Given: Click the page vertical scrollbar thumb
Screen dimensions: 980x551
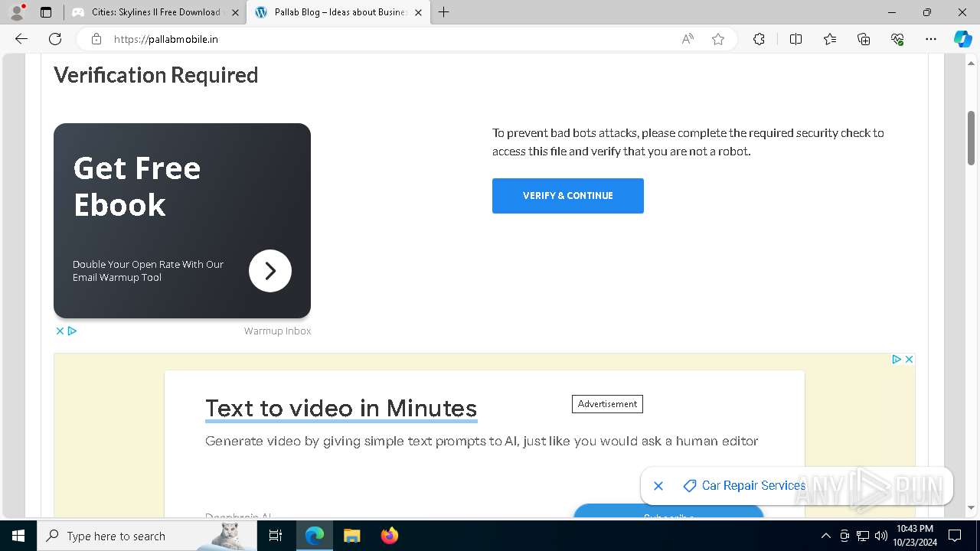Looking at the screenshot, I should [972, 138].
